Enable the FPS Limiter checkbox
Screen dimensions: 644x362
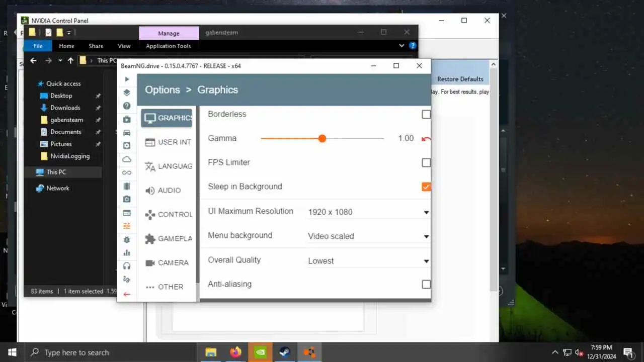click(426, 162)
